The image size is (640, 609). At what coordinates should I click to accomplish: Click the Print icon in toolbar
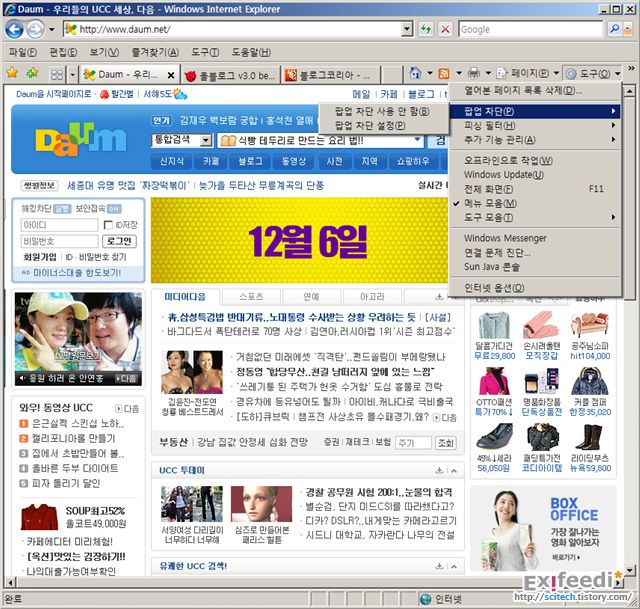point(473,73)
